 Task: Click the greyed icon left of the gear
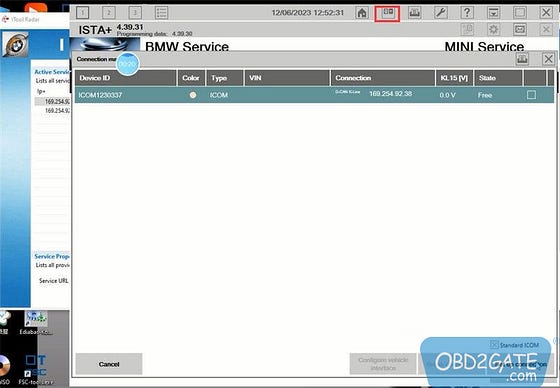pyautogui.click(x=467, y=29)
